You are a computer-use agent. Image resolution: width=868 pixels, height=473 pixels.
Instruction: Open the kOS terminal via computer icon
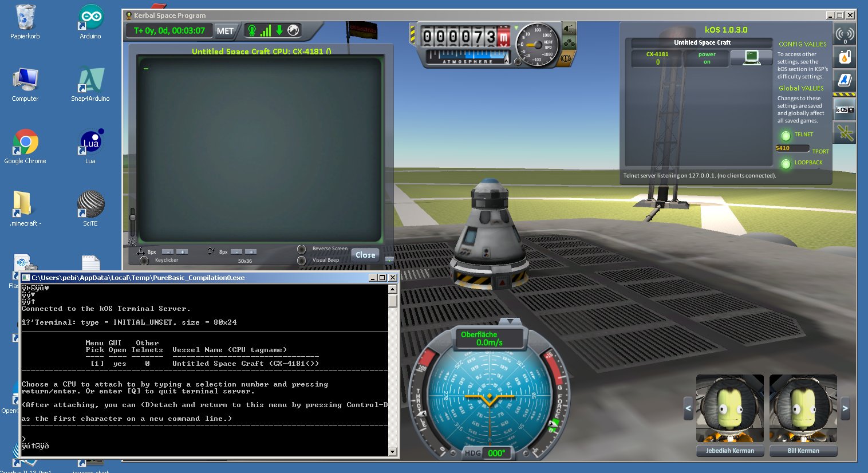(751, 58)
